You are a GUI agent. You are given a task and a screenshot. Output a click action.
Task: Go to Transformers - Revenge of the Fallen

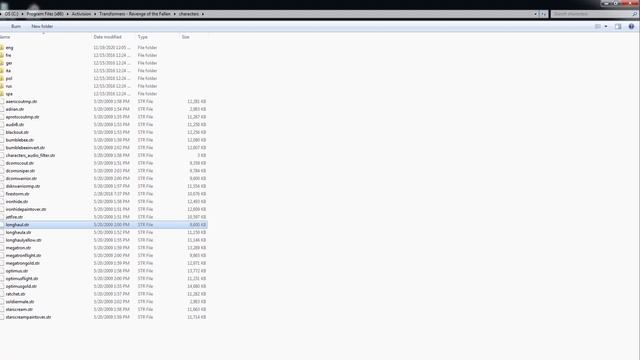(x=135, y=14)
